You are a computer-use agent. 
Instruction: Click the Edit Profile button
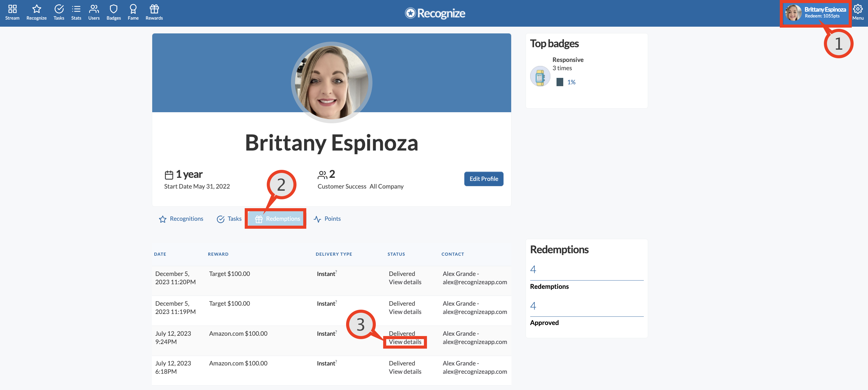pyautogui.click(x=484, y=179)
